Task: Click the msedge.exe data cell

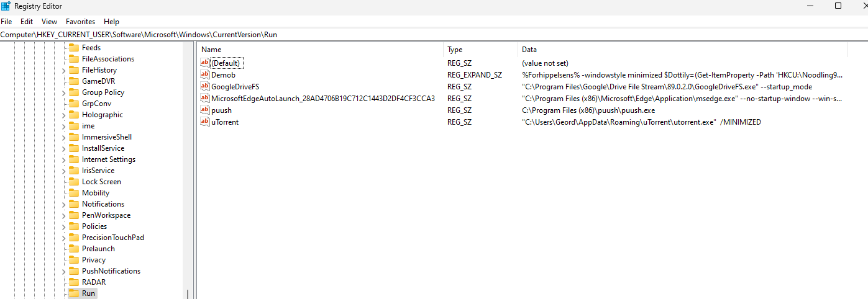Action: [x=682, y=99]
